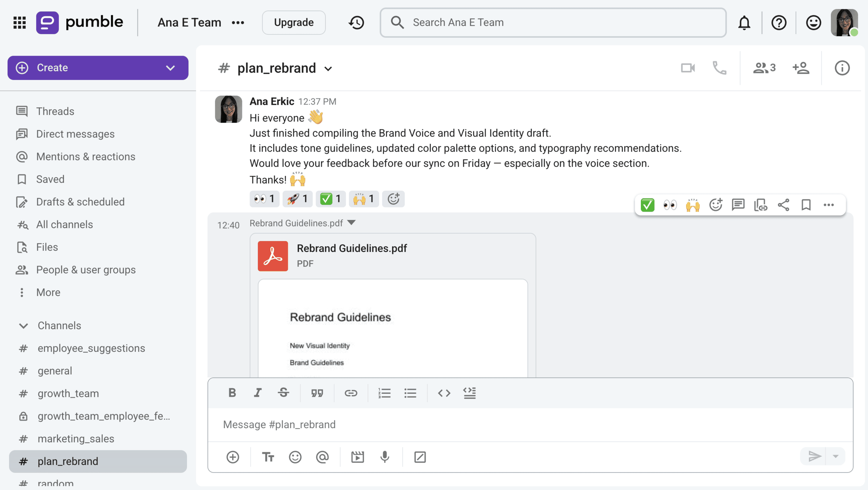The image size is (868, 490).
Task: Save the message with the bookmark icon
Action: pyautogui.click(x=806, y=205)
